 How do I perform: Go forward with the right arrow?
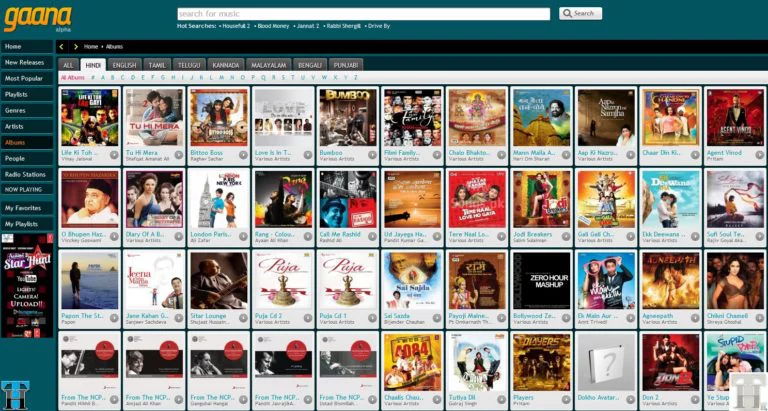pyautogui.click(x=75, y=47)
